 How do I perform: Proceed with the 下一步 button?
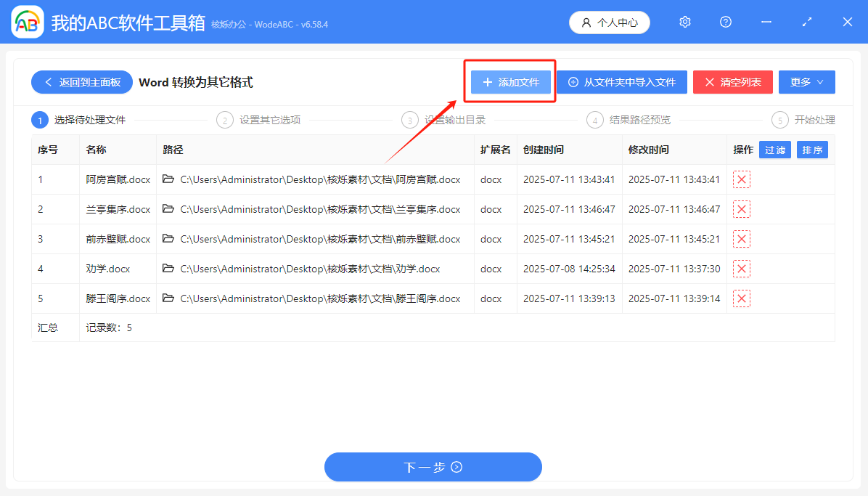[x=433, y=467]
